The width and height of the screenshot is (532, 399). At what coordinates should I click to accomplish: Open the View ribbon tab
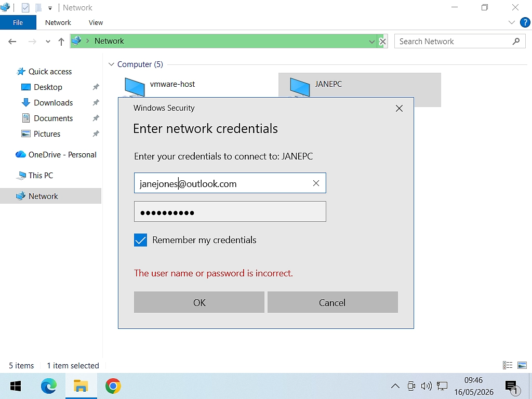[x=96, y=22]
